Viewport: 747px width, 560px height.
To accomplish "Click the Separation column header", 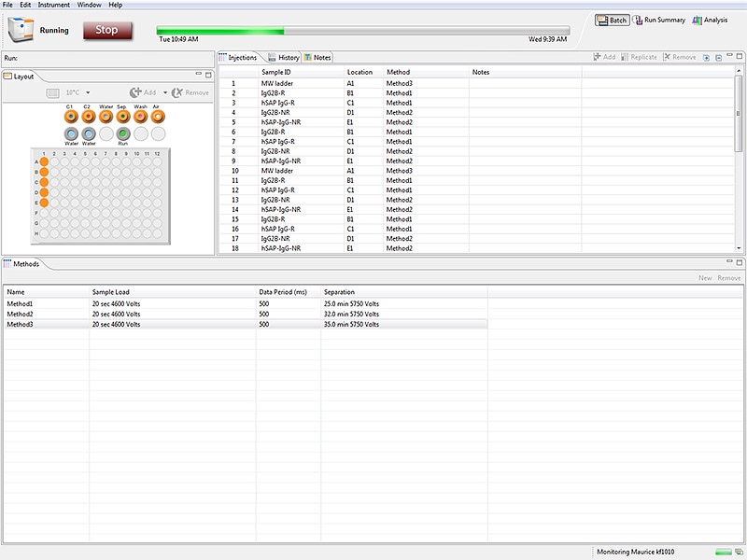I will coord(404,292).
